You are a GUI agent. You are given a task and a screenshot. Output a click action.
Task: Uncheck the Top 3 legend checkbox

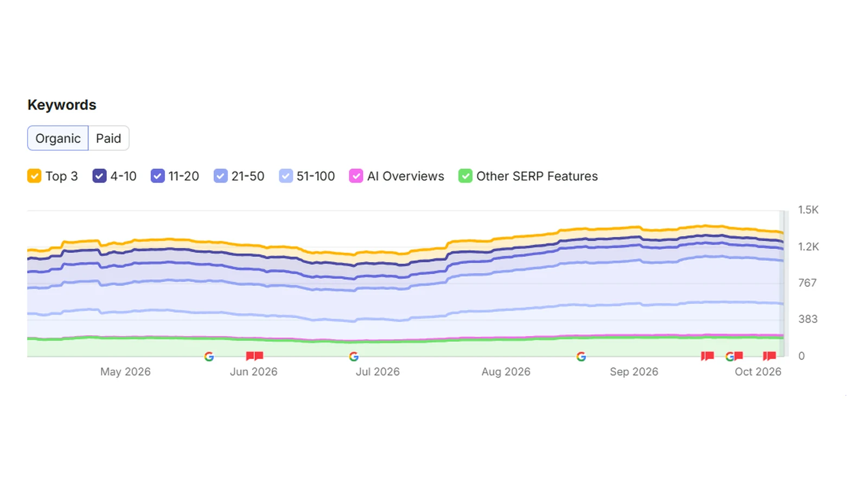(x=34, y=176)
